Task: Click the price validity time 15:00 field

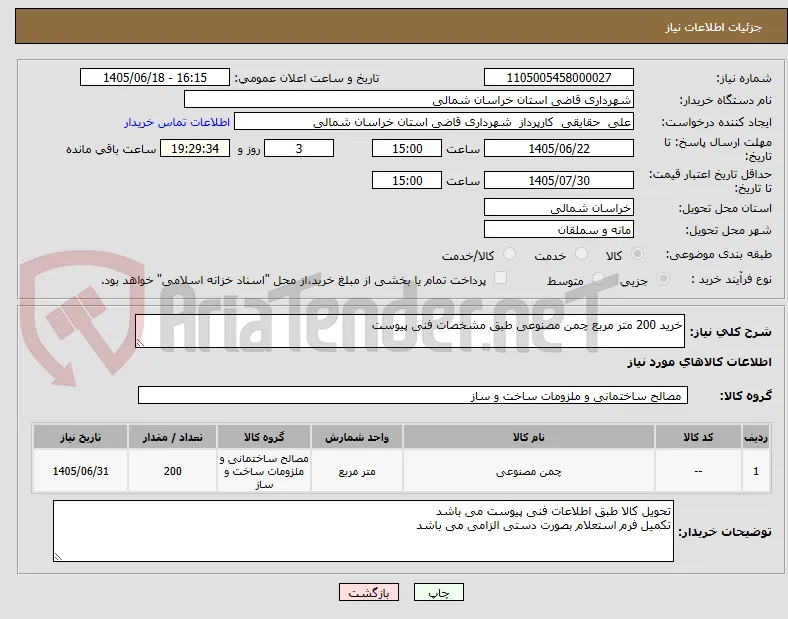Action: click(x=407, y=180)
